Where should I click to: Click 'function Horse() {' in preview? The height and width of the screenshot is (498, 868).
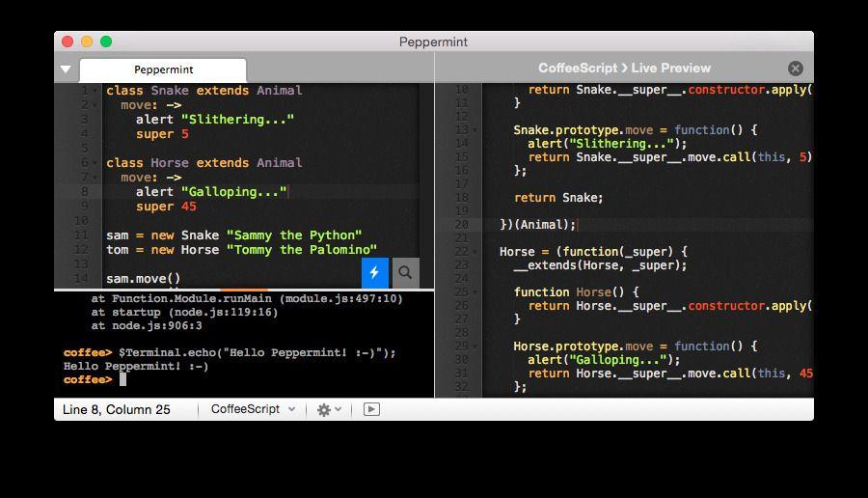click(577, 291)
